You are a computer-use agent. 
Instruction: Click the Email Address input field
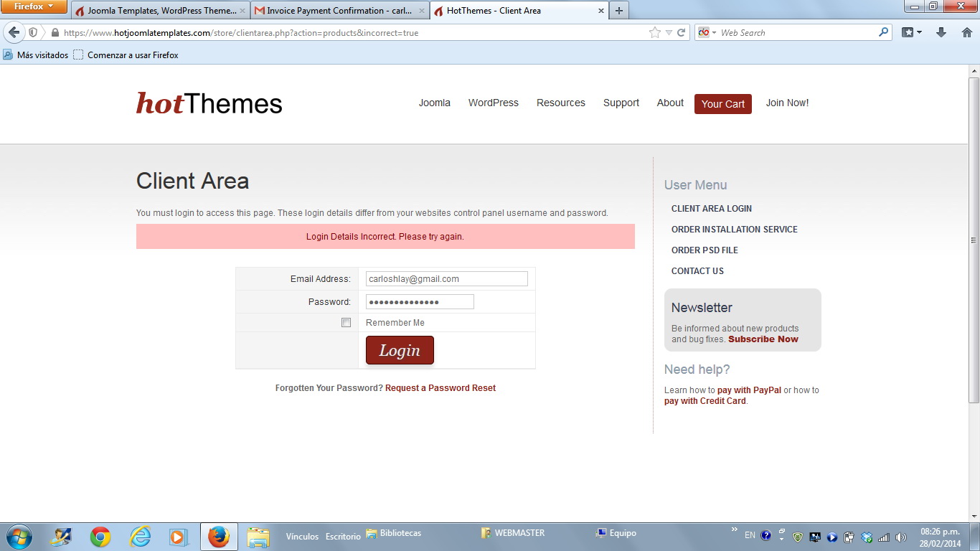(447, 279)
